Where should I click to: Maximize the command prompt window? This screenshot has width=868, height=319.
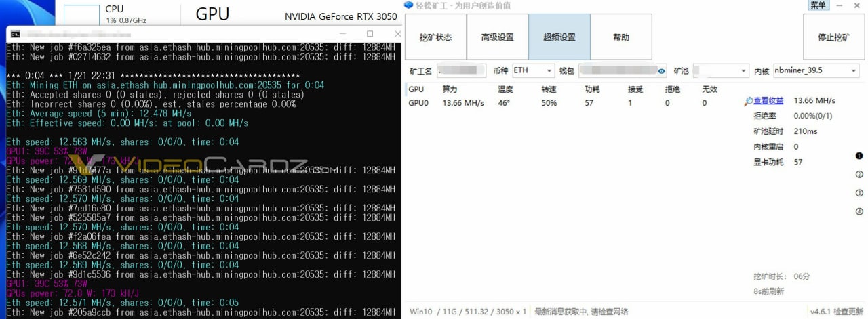(x=370, y=34)
